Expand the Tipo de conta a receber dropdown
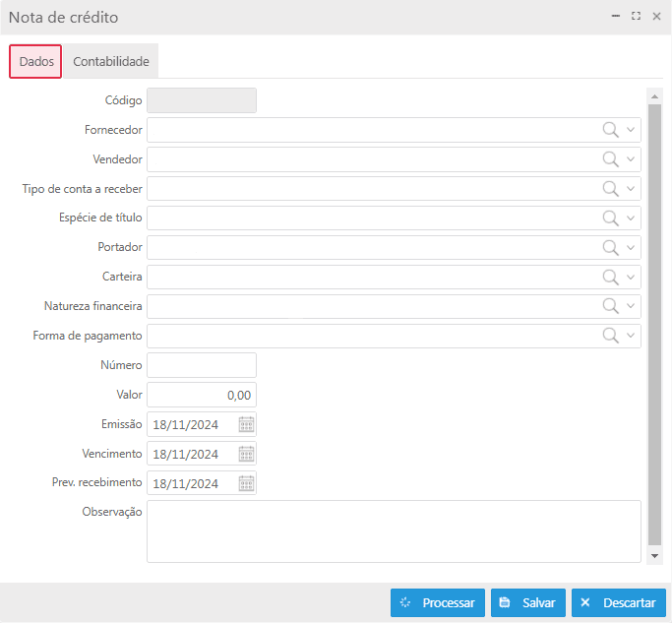 click(631, 189)
